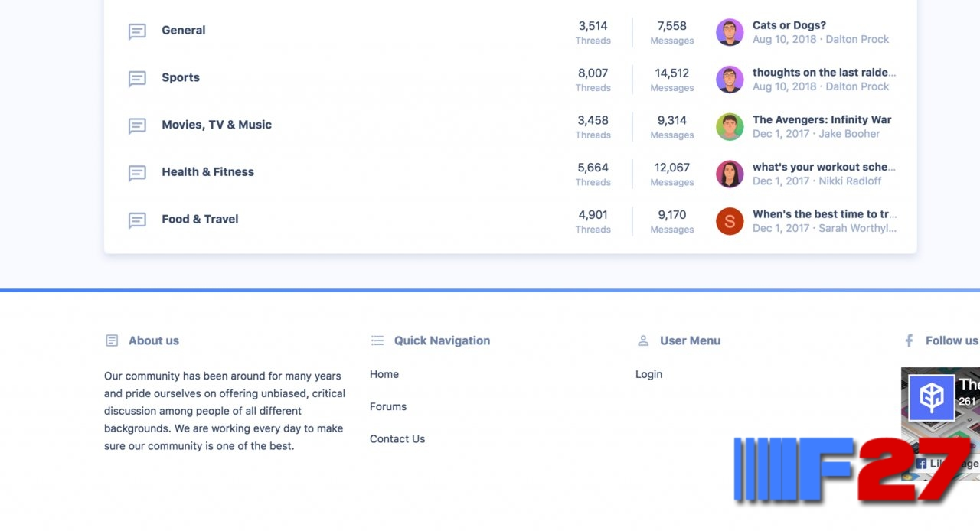Click the Movies, TV & Music chat icon

137,126
